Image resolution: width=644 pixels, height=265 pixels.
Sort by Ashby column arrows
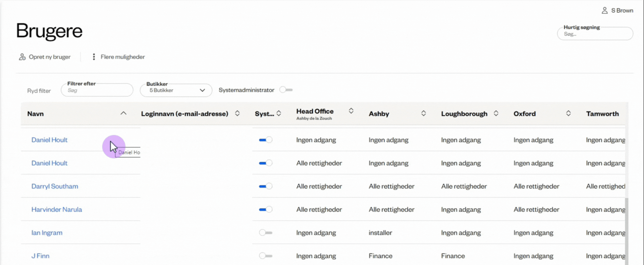coord(423,113)
